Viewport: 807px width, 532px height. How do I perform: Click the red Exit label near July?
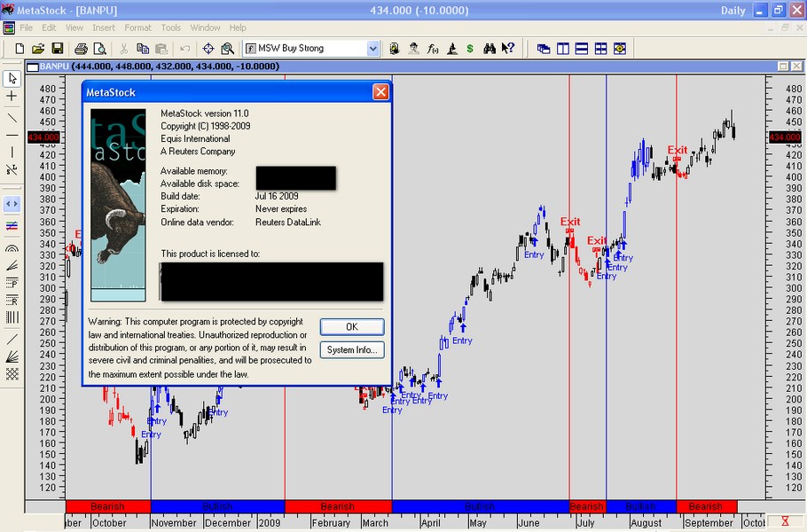tap(570, 222)
